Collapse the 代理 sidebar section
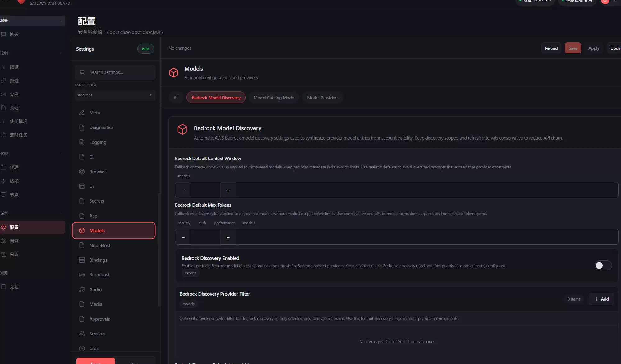 pos(60,154)
